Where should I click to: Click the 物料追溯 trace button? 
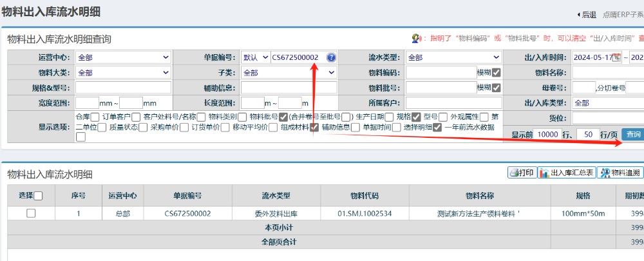tap(620, 173)
